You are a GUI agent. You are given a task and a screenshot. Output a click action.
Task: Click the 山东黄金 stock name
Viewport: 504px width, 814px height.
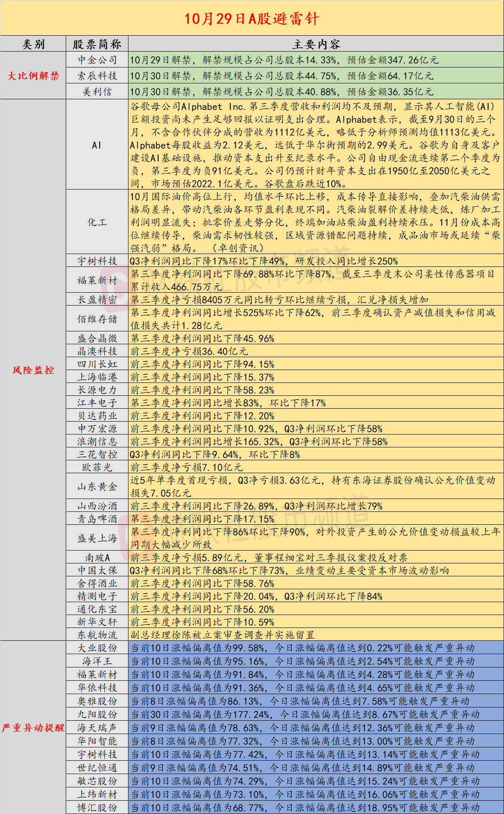(x=97, y=487)
